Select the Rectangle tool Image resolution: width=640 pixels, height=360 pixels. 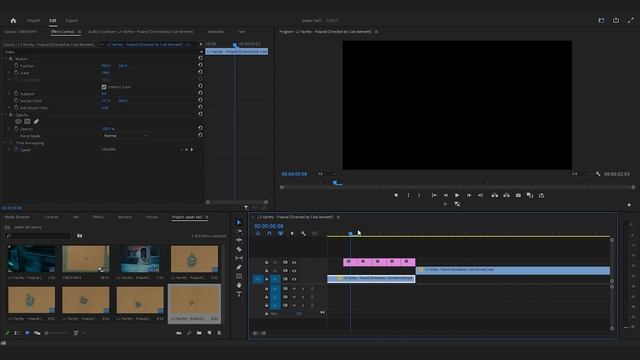click(239, 276)
